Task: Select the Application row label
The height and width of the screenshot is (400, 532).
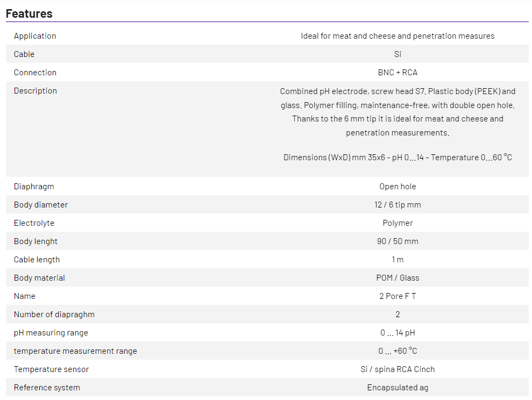Action: [x=35, y=36]
